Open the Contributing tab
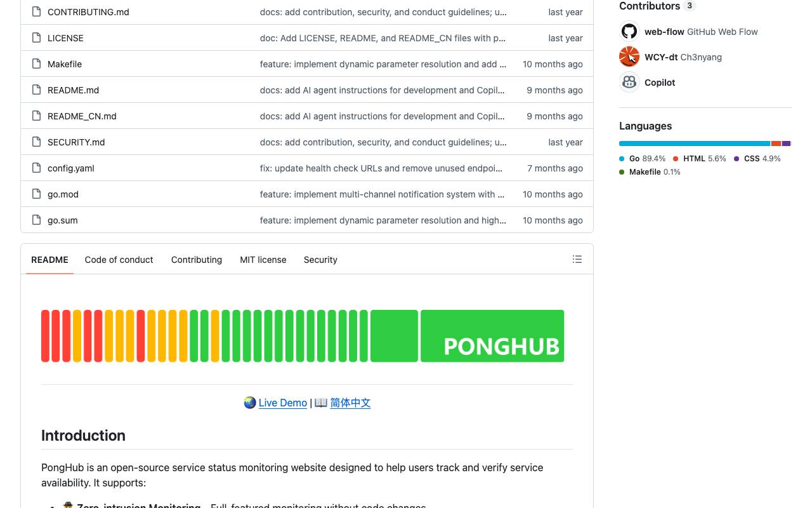 coord(197,259)
